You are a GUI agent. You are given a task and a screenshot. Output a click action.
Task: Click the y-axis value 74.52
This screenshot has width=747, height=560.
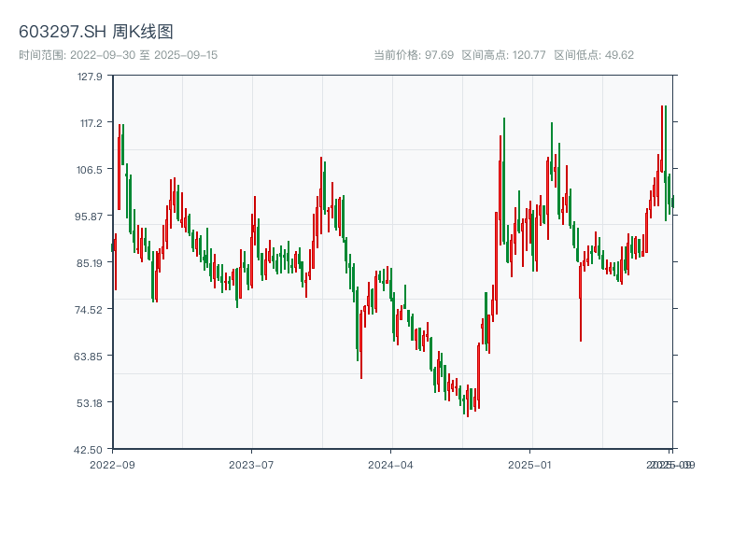point(89,310)
